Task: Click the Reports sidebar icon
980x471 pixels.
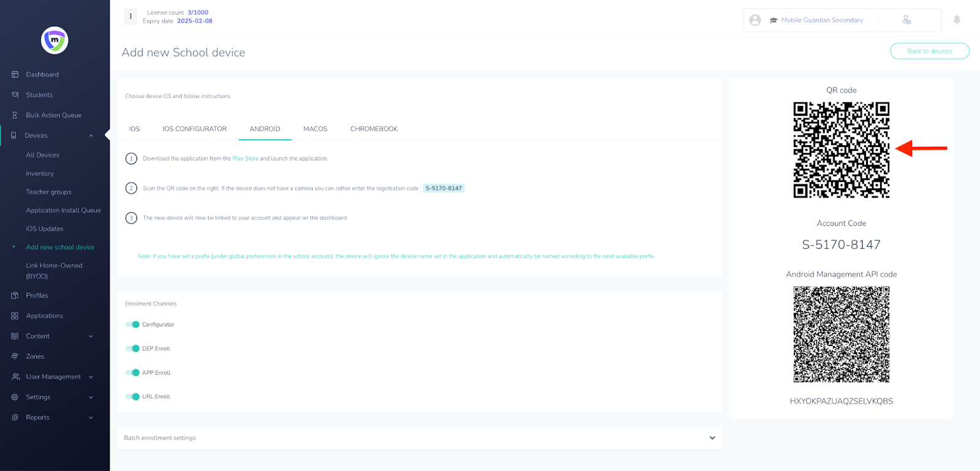Action: [x=15, y=418]
